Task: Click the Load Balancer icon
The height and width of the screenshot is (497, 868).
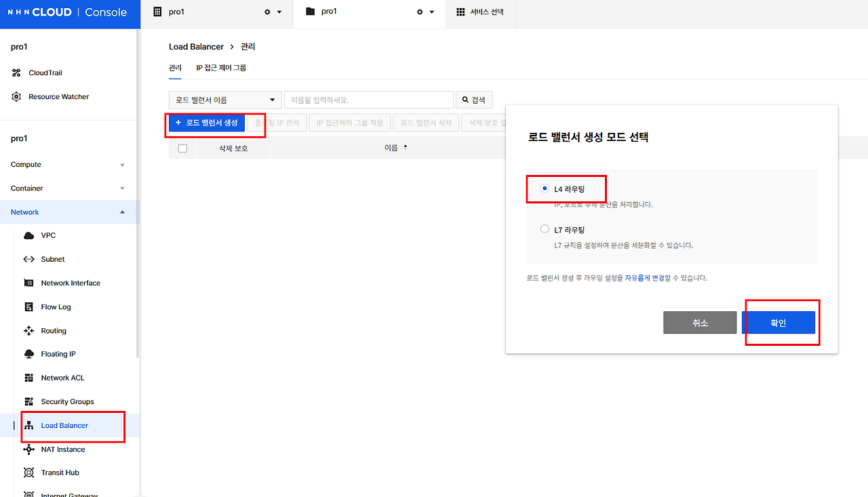Action: (28, 426)
